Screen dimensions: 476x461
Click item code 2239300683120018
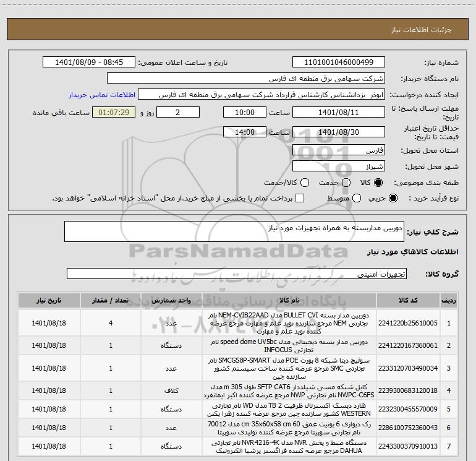click(x=408, y=390)
